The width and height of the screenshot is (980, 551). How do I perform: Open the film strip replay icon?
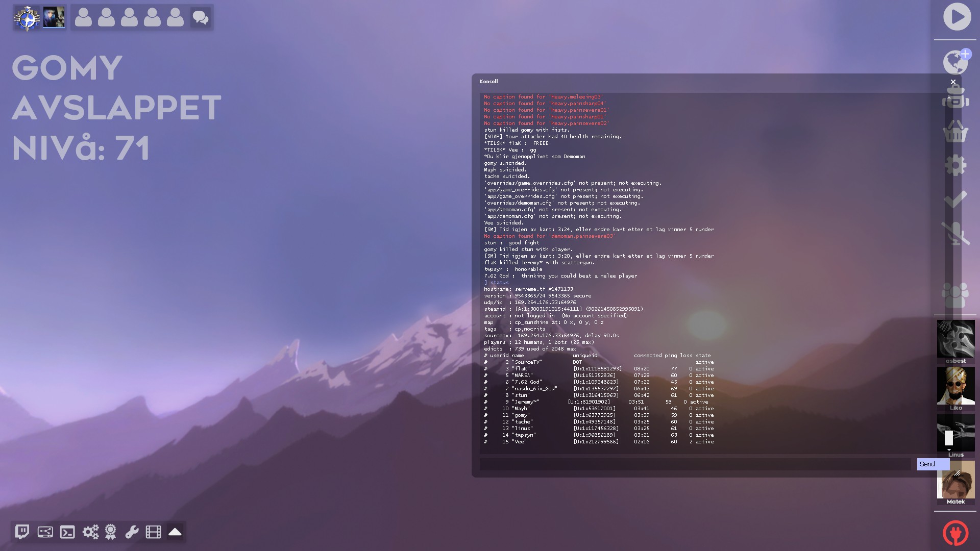pyautogui.click(x=153, y=532)
